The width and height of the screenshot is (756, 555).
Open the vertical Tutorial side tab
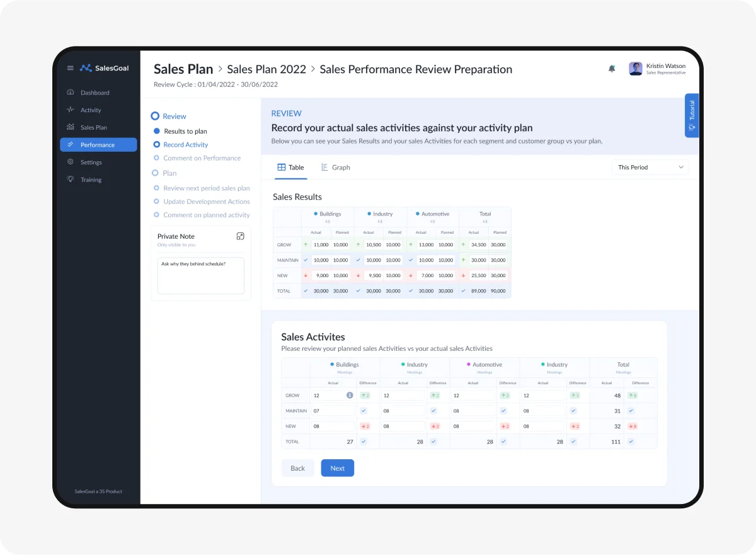pos(692,115)
